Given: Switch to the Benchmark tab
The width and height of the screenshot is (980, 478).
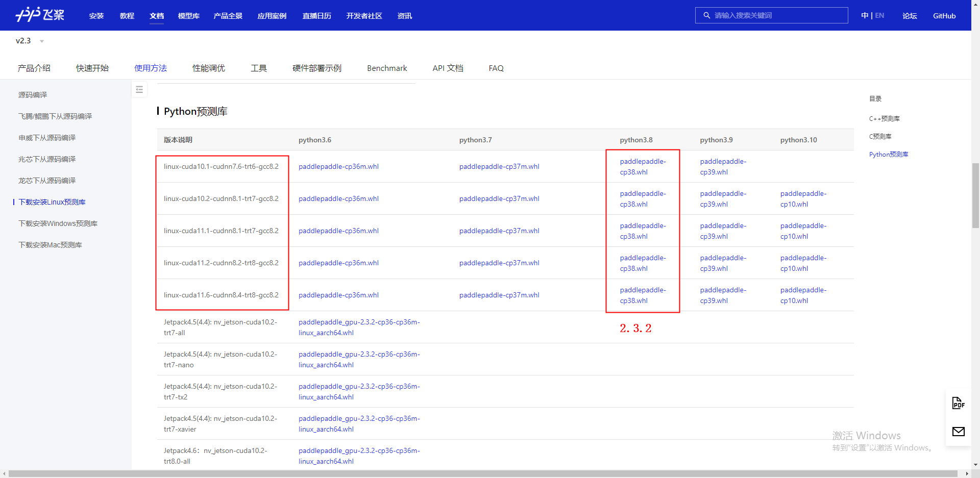Looking at the screenshot, I should [386, 68].
